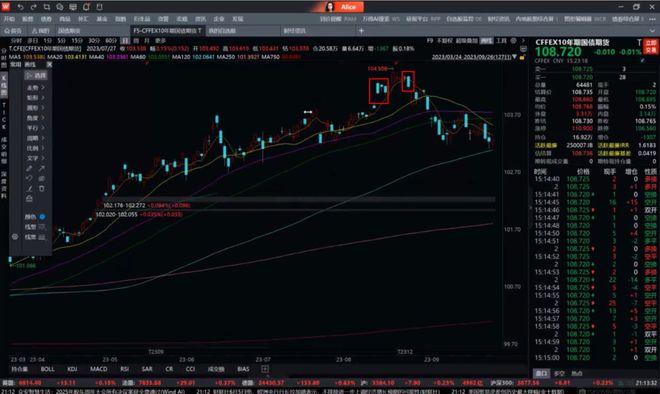Expand the tab bar collapse chevron
The width and height of the screenshot is (660, 394).
point(653,31)
